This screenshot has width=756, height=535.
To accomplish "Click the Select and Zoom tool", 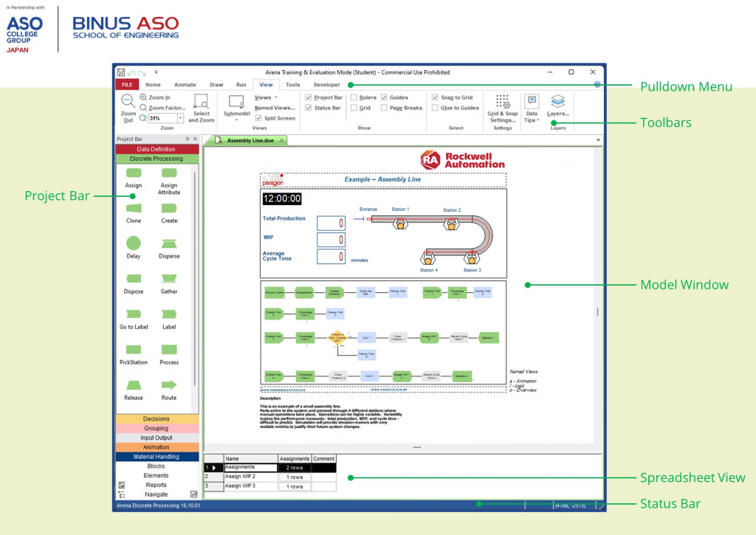I will tap(201, 108).
